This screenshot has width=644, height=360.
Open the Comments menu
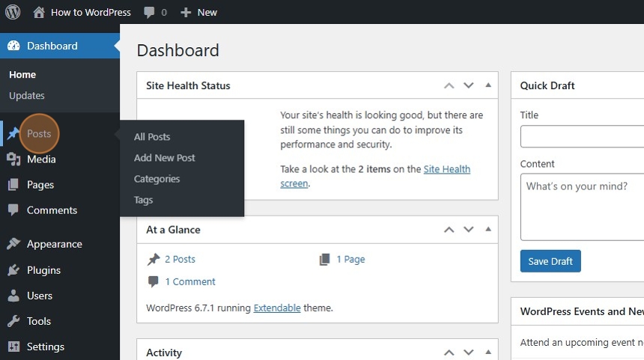[52, 210]
